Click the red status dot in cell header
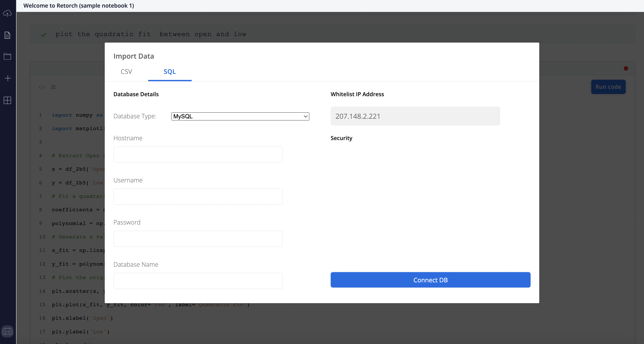This screenshot has width=644, height=344. pyautogui.click(x=626, y=68)
